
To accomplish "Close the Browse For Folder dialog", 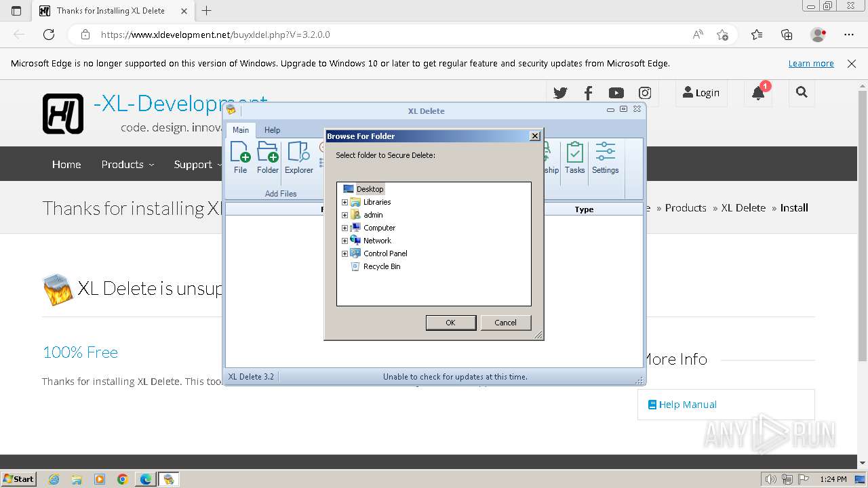I will coord(535,136).
